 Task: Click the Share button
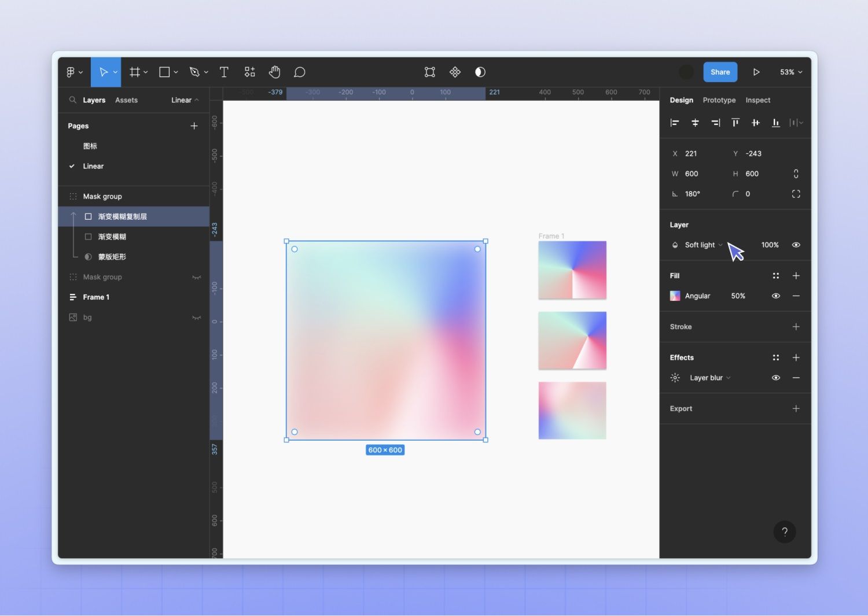click(720, 72)
